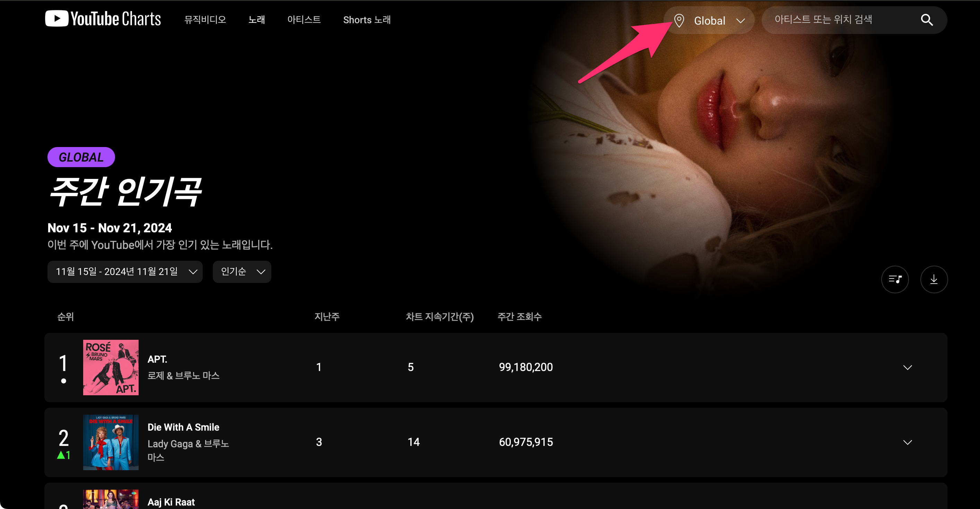This screenshot has width=980, height=509.
Task: Open the date range dropdown for the 11월 15일 week
Action: pyautogui.click(x=125, y=272)
